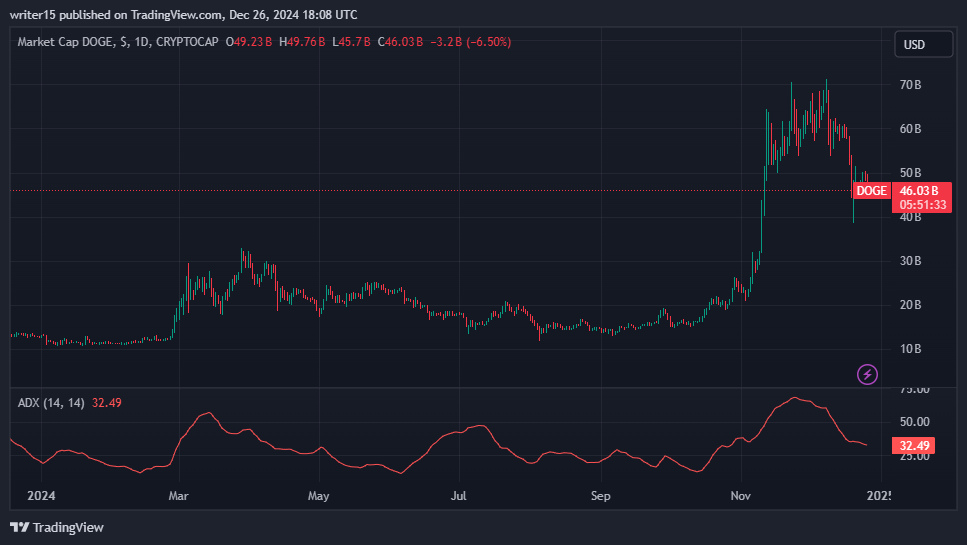Click the 05:51:33 countdown timer

(x=923, y=205)
